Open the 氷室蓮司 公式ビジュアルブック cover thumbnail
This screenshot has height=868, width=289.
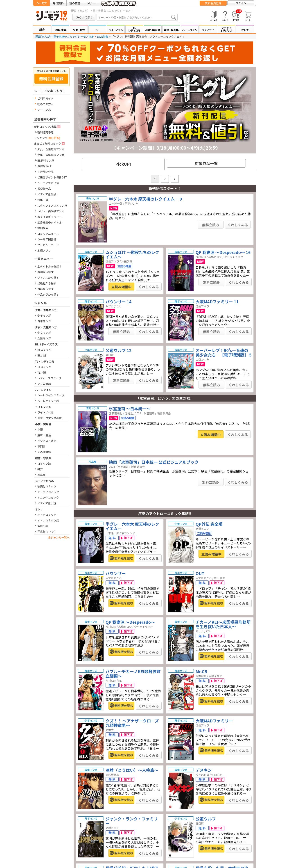pyautogui.click(x=93, y=485)
